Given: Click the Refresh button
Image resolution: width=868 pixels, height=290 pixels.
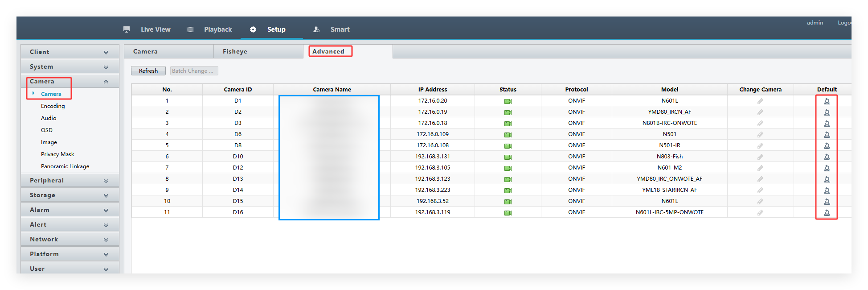Looking at the screenshot, I should pyautogui.click(x=148, y=71).
